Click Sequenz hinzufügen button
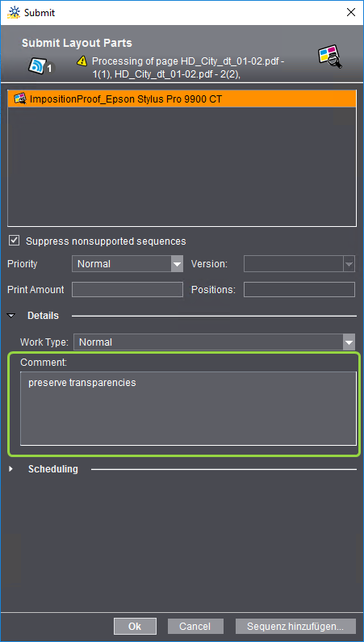 (x=295, y=627)
